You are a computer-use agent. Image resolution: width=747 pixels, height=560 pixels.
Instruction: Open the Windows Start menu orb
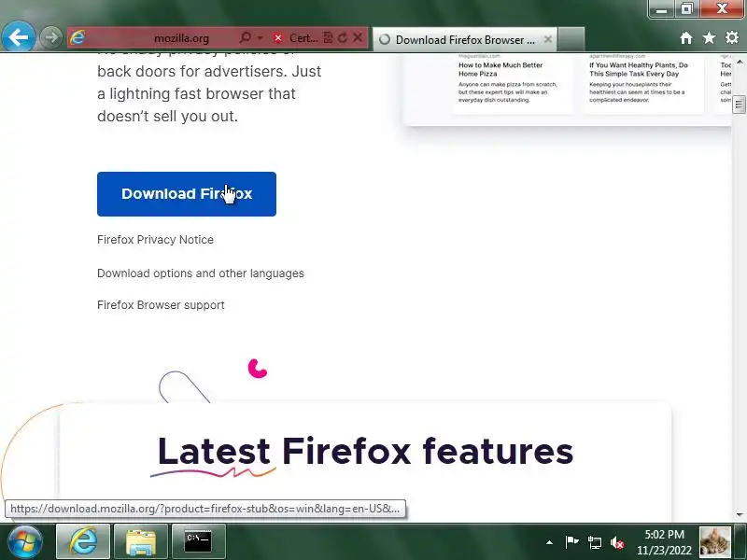point(25,542)
